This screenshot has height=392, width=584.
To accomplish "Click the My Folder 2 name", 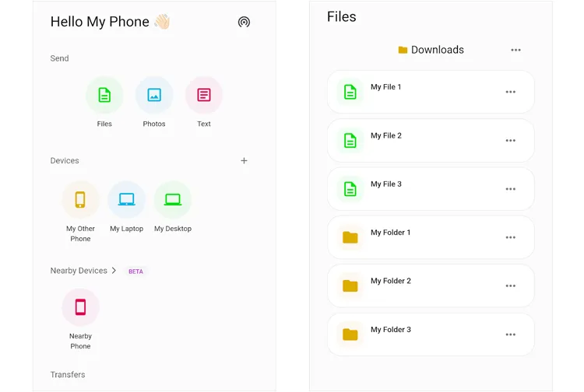I will click(391, 281).
